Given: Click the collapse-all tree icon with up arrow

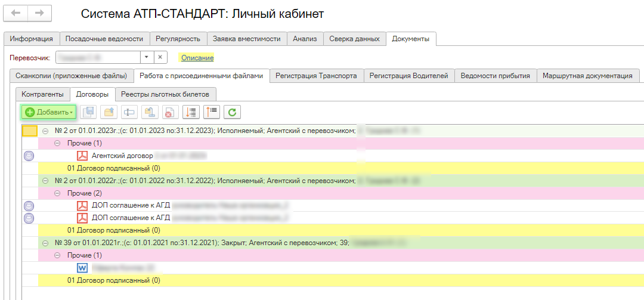Looking at the screenshot, I should [212, 112].
